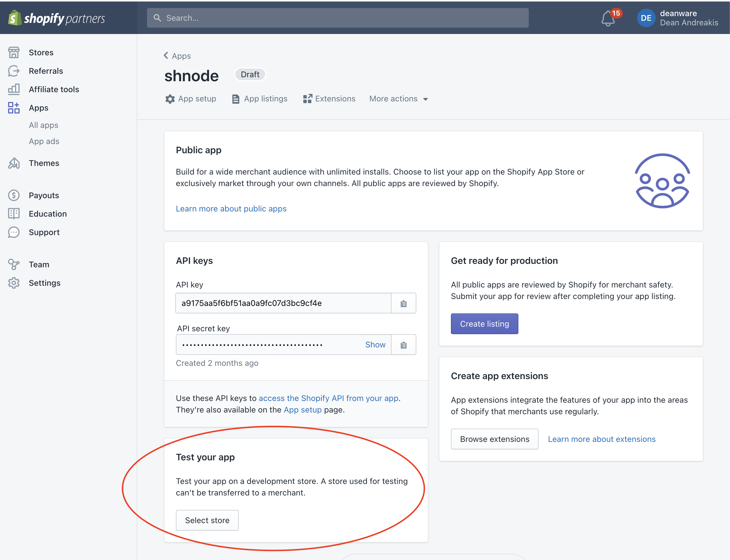The width and height of the screenshot is (730, 560).
Task: Go to the Extensions tab
Action: [x=329, y=99]
